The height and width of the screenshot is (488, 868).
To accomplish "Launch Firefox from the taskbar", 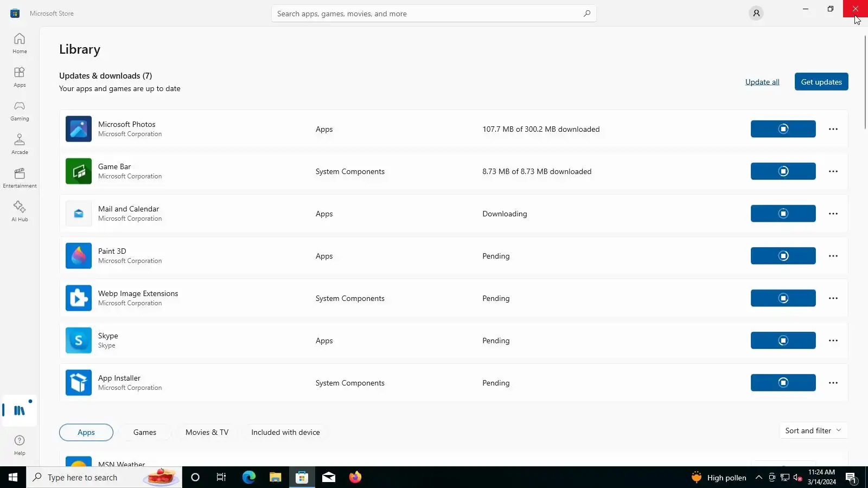I will point(355,477).
